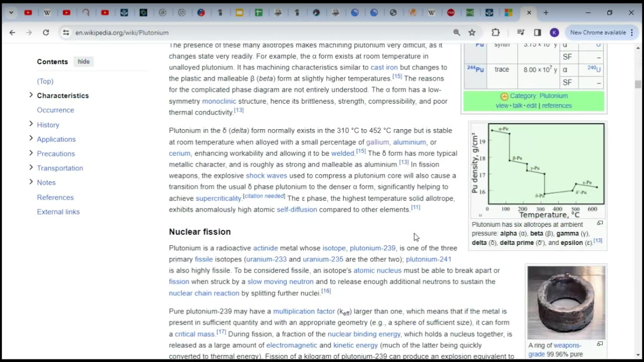Close the current Plutonium tab
The width and height of the screenshot is (644, 362).
tap(529, 13)
